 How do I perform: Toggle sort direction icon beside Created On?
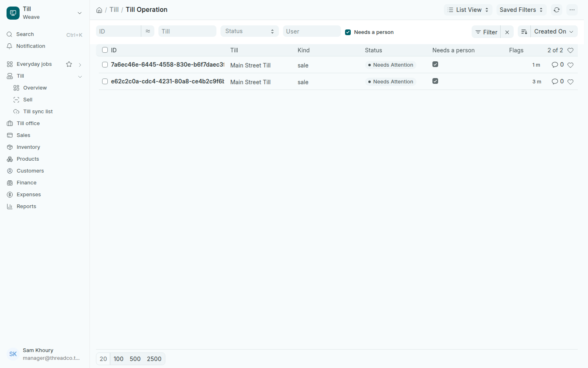click(x=524, y=32)
